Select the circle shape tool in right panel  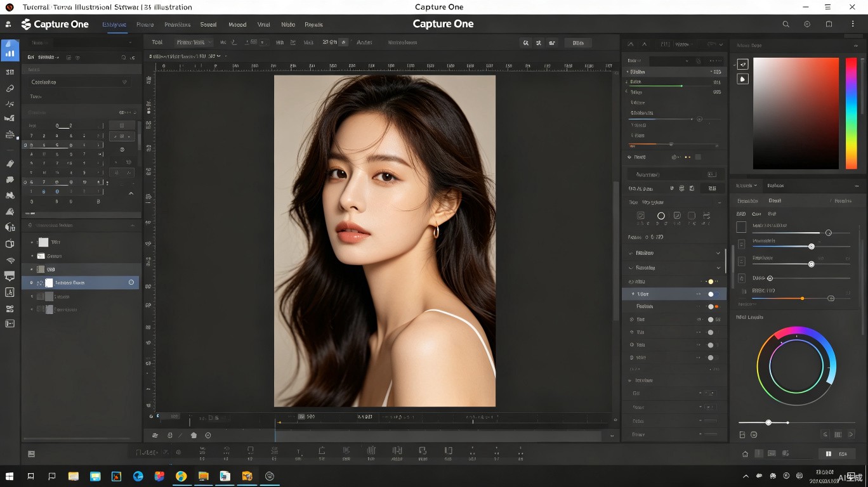[x=661, y=216]
